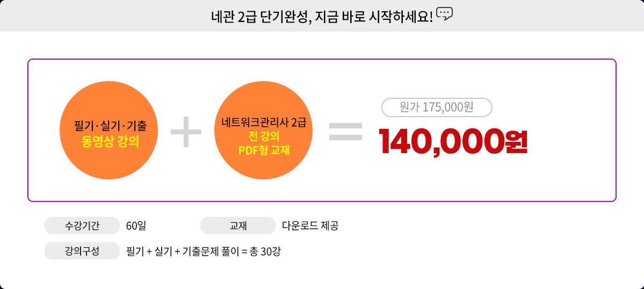Click the 140,000원 red price

(453, 141)
